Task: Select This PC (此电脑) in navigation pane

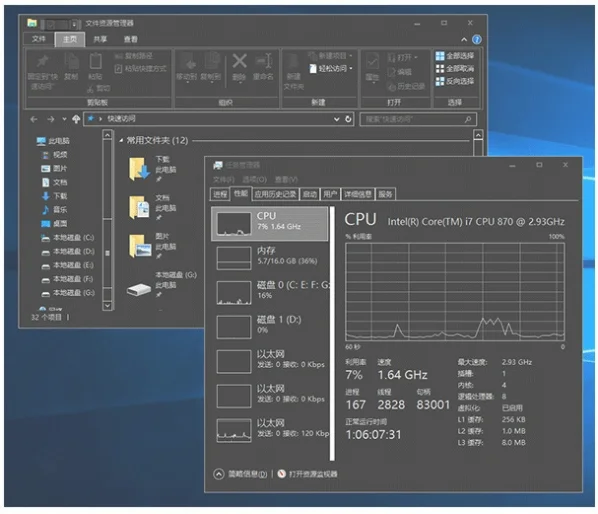Action: click(53, 141)
